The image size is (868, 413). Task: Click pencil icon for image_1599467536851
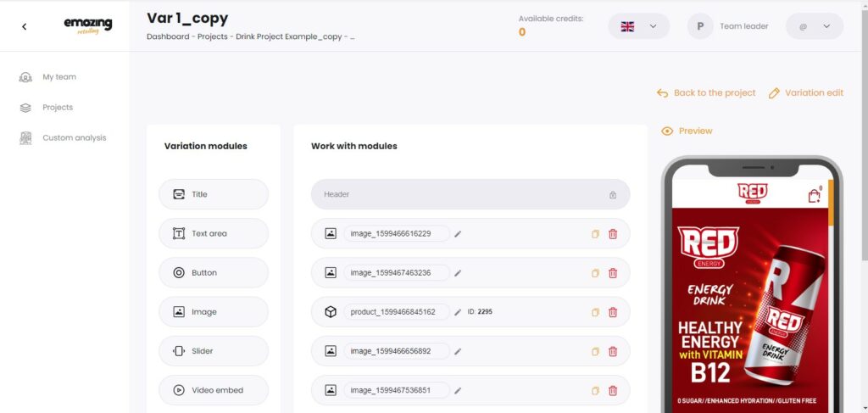tap(458, 391)
